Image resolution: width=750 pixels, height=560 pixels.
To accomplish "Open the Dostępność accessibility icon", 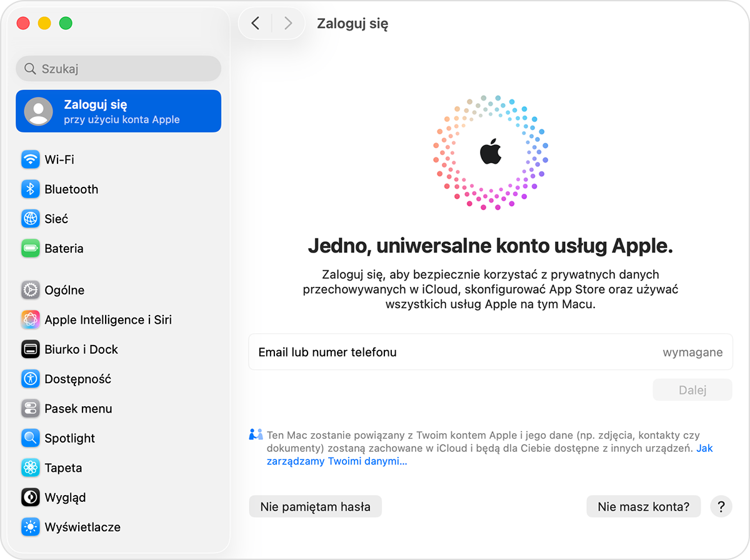I will pyautogui.click(x=30, y=379).
